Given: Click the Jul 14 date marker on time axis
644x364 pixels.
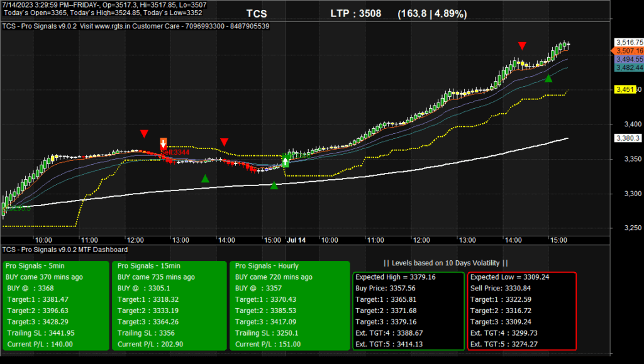Looking at the screenshot, I should pyautogui.click(x=296, y=240).
